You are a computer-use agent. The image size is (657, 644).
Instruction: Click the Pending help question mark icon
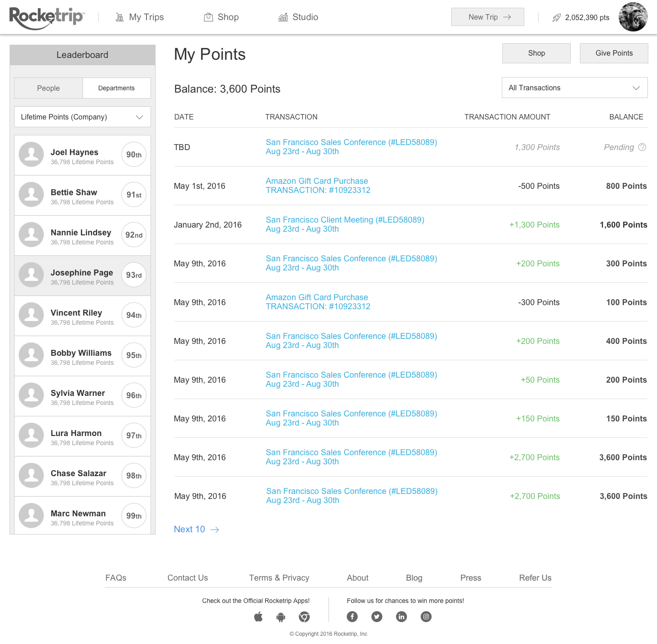(x=642, y=147)
